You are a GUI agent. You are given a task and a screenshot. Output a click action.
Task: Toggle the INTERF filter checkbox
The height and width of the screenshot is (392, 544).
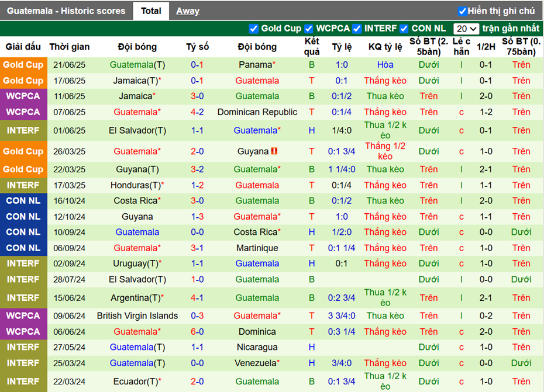[357, 29]
